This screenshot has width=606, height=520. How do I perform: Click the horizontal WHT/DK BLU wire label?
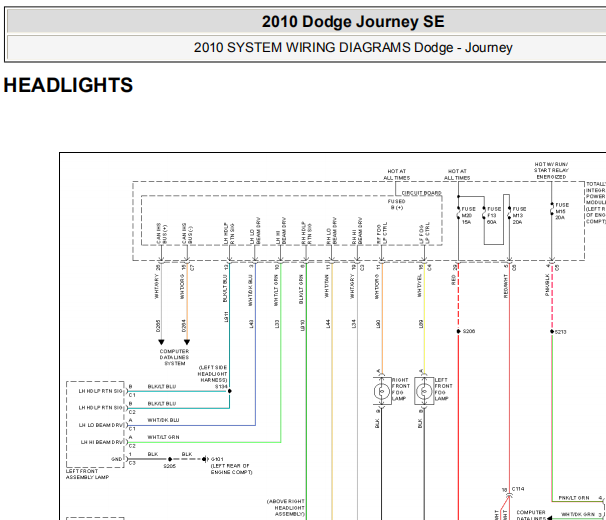click(x=163, y=420)
